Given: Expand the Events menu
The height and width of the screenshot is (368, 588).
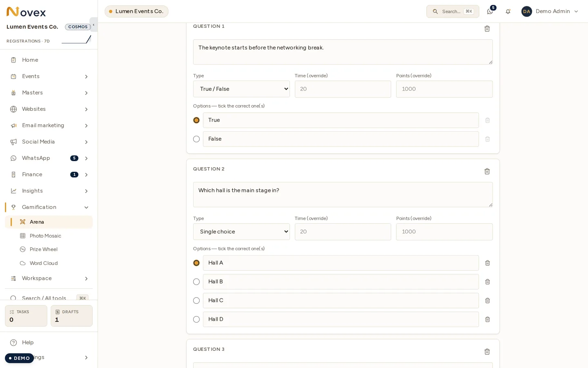Looking at the screenshot, I should point(49,76).
